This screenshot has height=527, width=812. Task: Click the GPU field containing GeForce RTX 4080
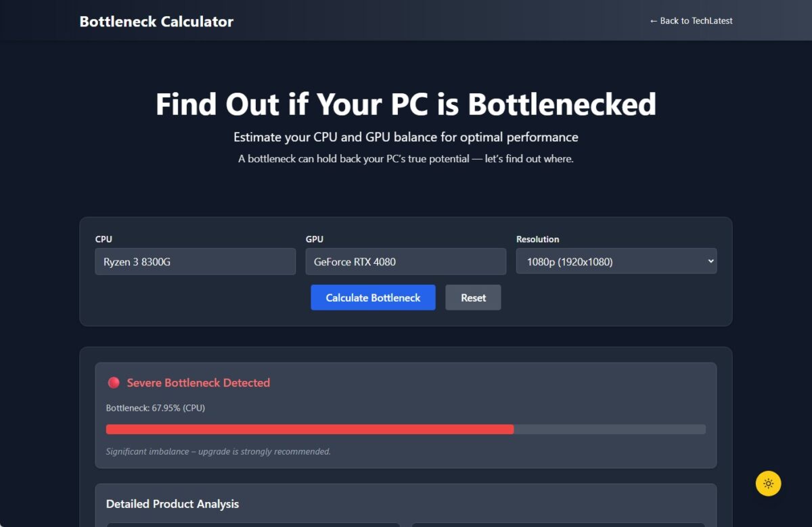(406, 261)
